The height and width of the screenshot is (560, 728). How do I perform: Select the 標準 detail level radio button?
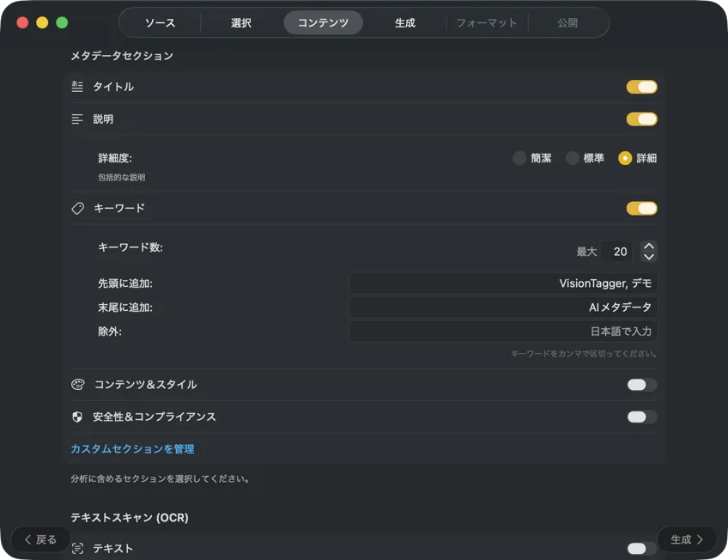pos(572,158)
